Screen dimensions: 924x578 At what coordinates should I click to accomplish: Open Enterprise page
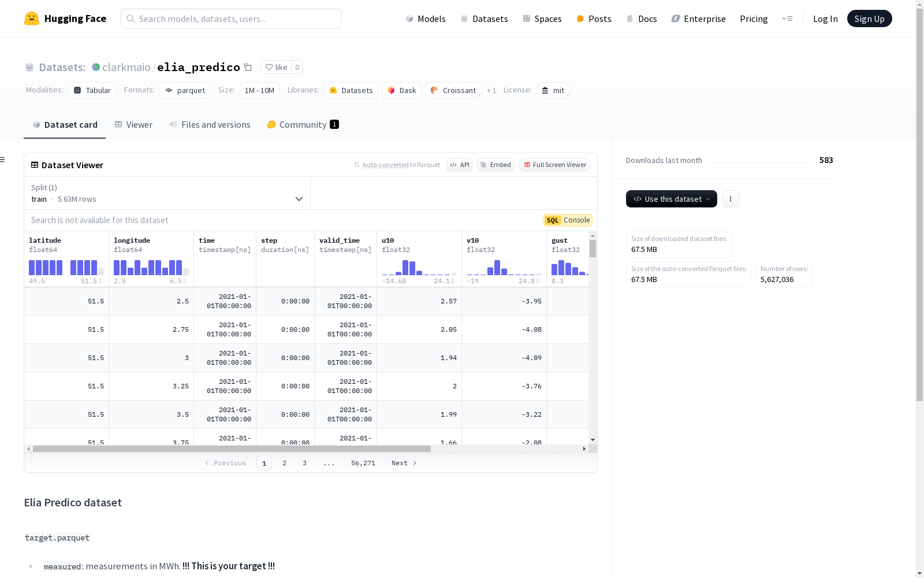point(698,18)
